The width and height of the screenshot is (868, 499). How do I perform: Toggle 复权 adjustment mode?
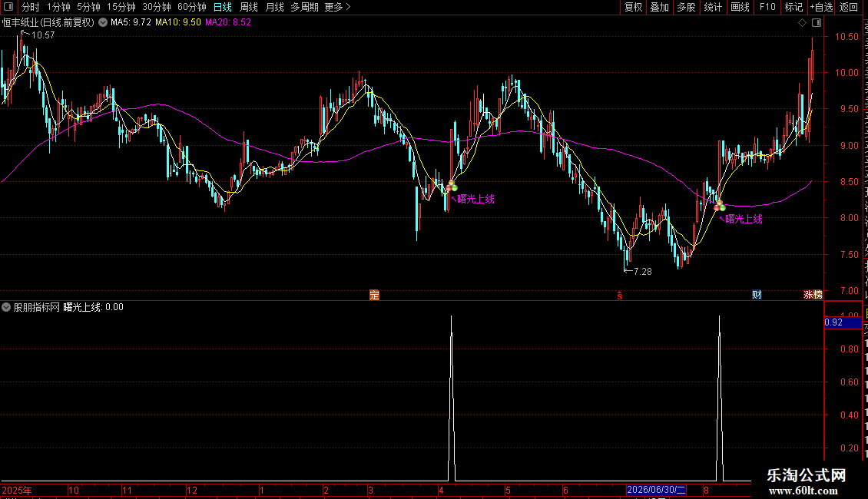(x=633, y=7)
